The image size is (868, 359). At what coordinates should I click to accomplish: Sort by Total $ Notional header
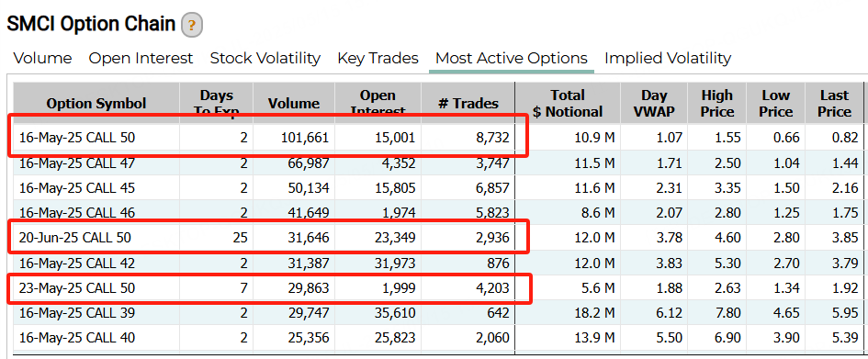[568, 104]
